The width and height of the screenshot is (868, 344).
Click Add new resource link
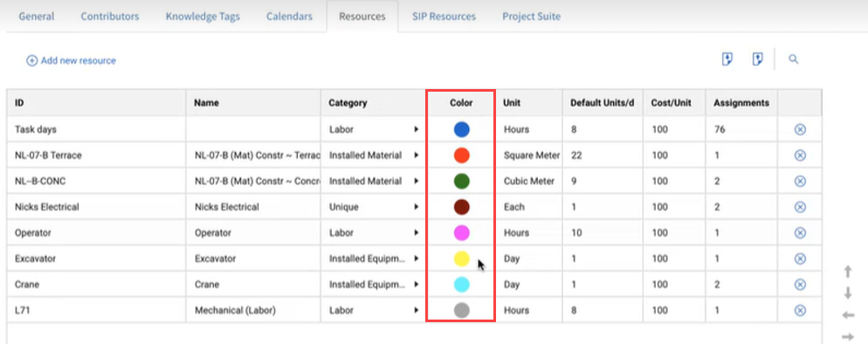pyautogui.click(x=72, y=61)
